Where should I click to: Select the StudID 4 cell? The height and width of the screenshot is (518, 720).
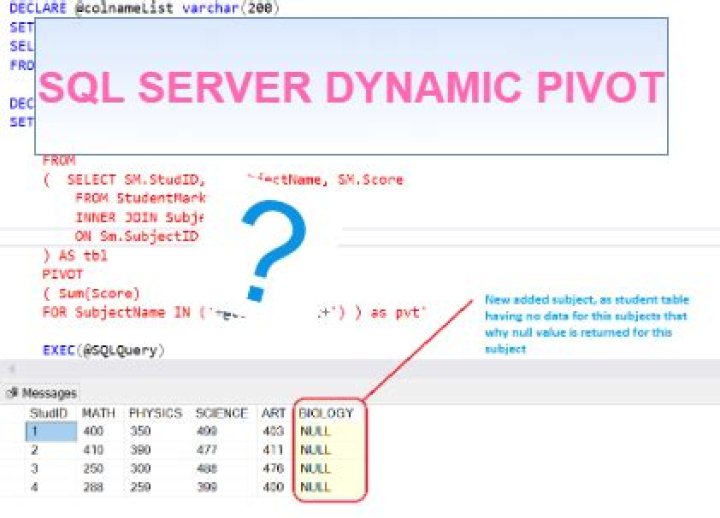click(x=35, y=487)
